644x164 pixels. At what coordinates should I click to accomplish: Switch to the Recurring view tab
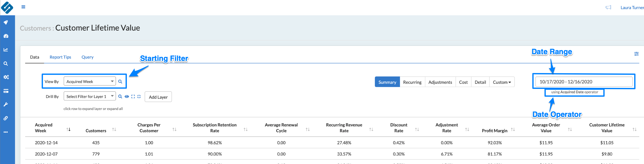[412, 82]
